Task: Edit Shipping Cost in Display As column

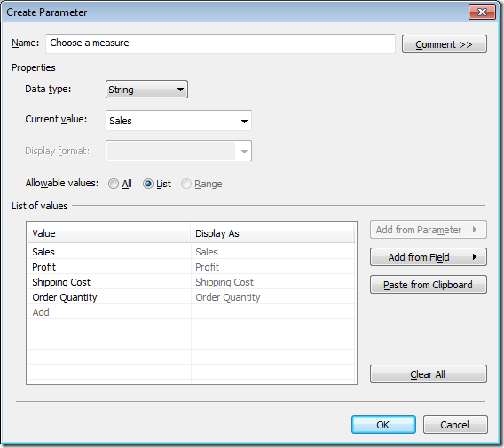Action: (273, 282)
